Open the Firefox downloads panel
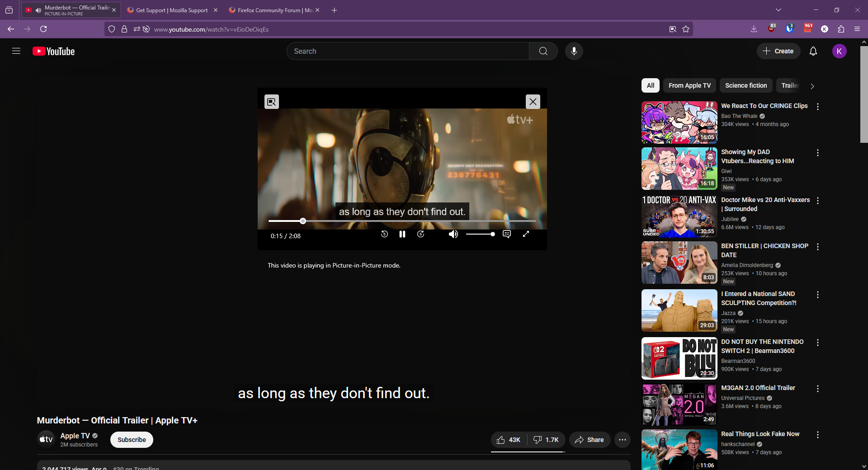Screen dimensions: 868x470 [754, 29]
